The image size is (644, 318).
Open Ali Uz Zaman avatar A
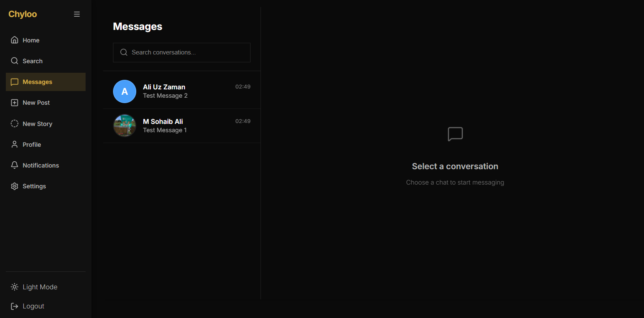(125, 91)
